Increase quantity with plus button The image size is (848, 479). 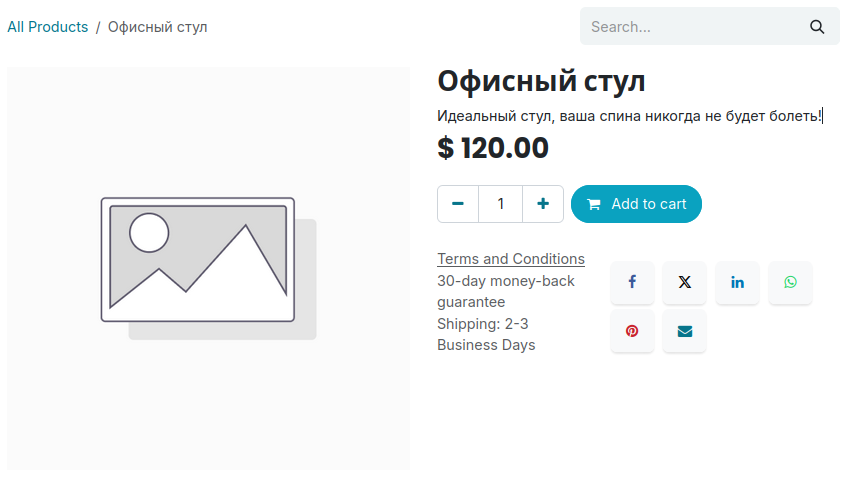coord(543,204)
